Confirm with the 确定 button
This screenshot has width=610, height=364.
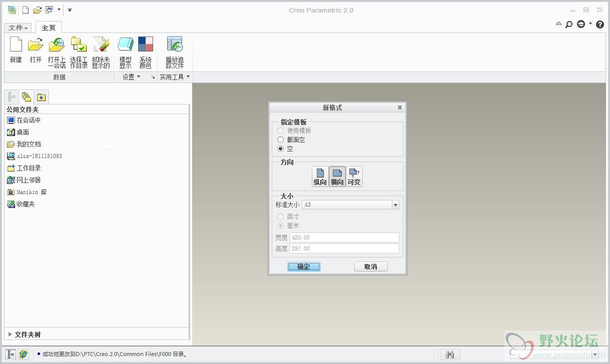click(x=304, y=266)
